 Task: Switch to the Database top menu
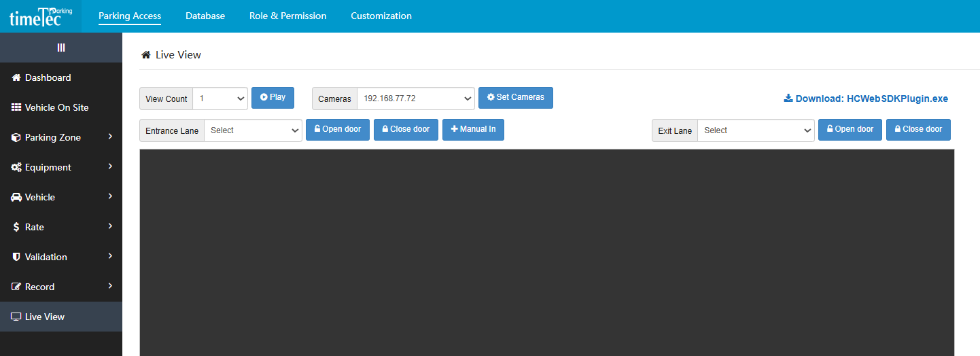tap(205, 16)
